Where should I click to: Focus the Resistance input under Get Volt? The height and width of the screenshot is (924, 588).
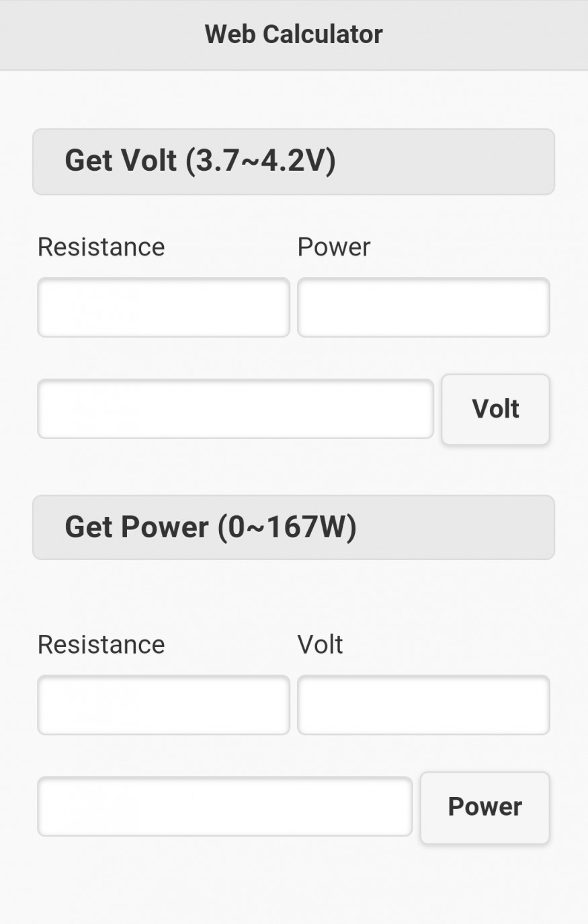[163, 307]
